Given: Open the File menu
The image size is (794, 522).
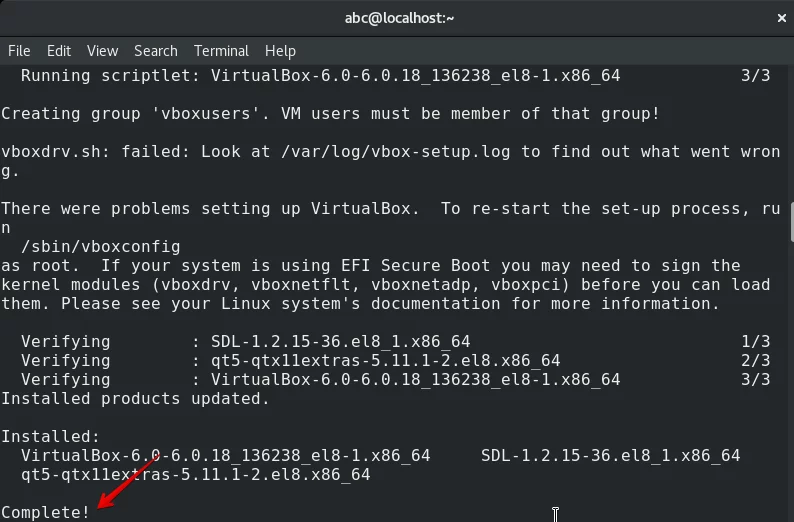Looking at the screenshot, I should tap(19, 51).
